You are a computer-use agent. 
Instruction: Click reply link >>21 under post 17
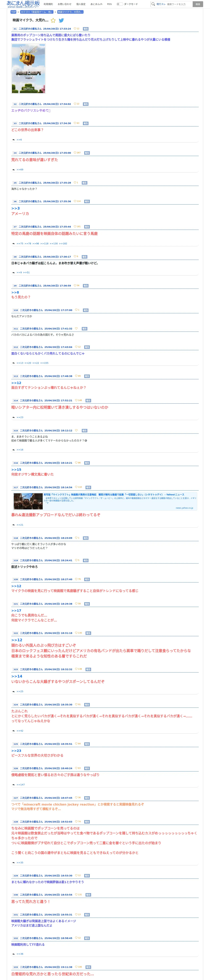20,525
